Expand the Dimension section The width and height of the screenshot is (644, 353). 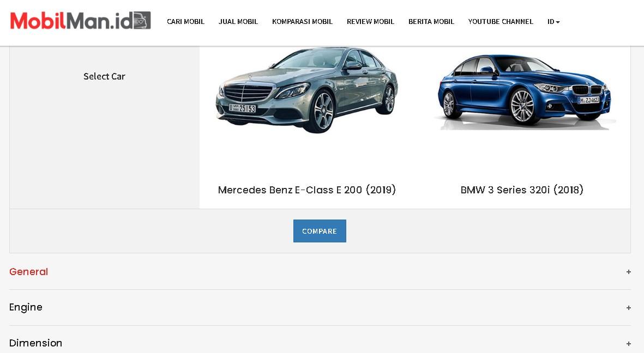click(320, 343)
